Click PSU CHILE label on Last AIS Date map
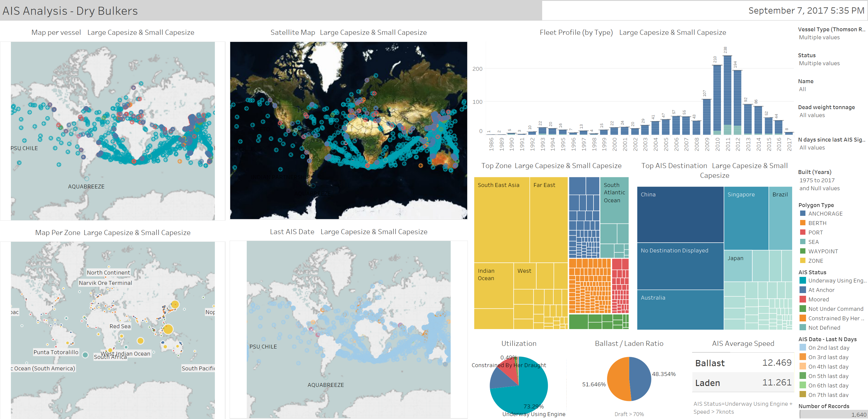This screenshot has width=868, height=419. pyautogui.click(x=263, y=347)
